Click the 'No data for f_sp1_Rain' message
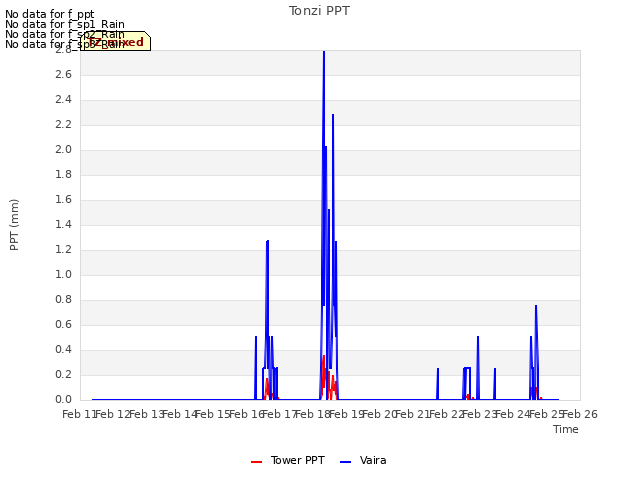Screen dimensions: 640x480 (65, 24)
